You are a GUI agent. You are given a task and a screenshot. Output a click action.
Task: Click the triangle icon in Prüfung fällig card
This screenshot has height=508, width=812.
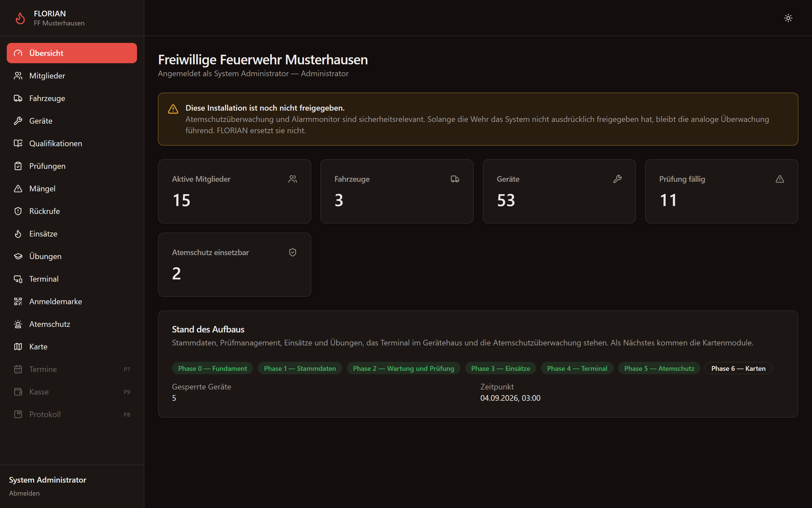[x=780, y=179]
